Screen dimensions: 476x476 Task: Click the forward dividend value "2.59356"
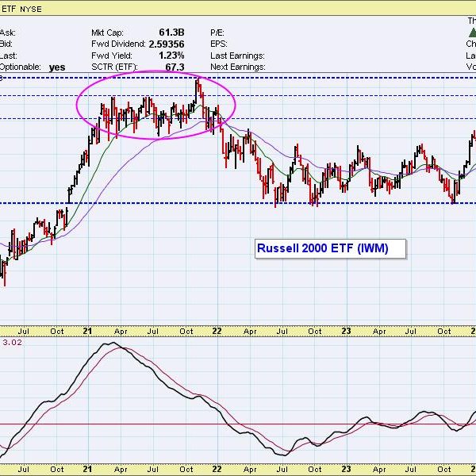click(x=167, y=44)
